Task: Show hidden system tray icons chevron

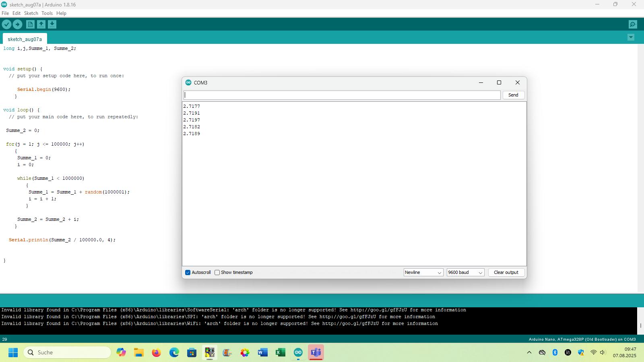Action: (x=529, y=353)
